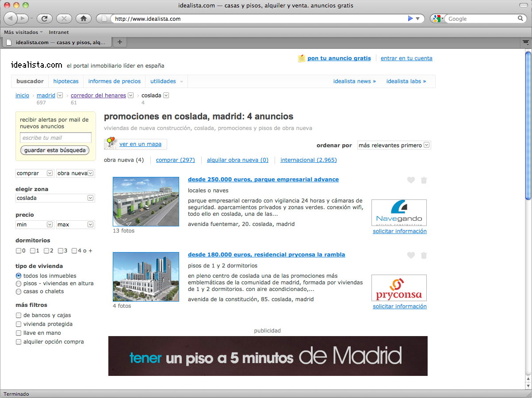
Task: Click the idealista.com site logo
Action: click(x=36, y=65)
